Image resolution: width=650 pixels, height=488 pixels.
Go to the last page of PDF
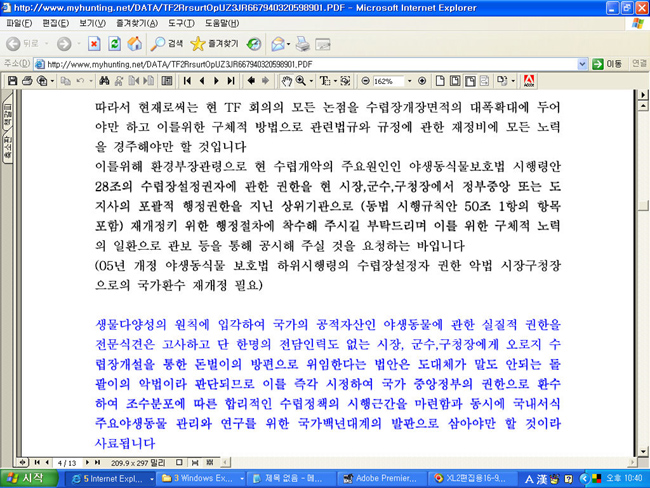pyautogui.click(x=231, y=80)
